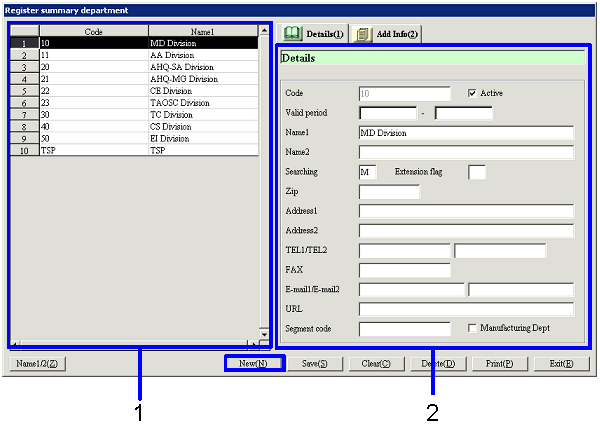Toggle Name1/2(Z) display button
The width and height of the screenshot is (600, 431).
38,364
